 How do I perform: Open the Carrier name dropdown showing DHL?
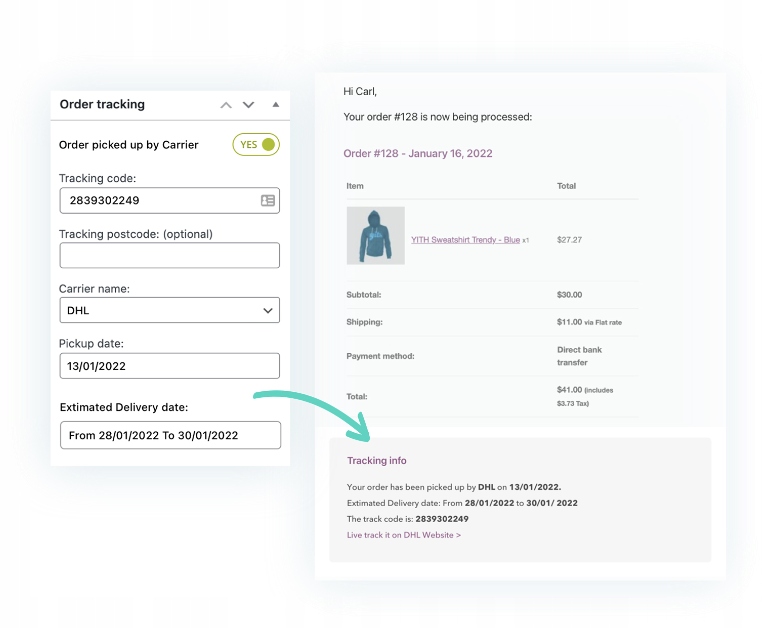click(169, 311)
